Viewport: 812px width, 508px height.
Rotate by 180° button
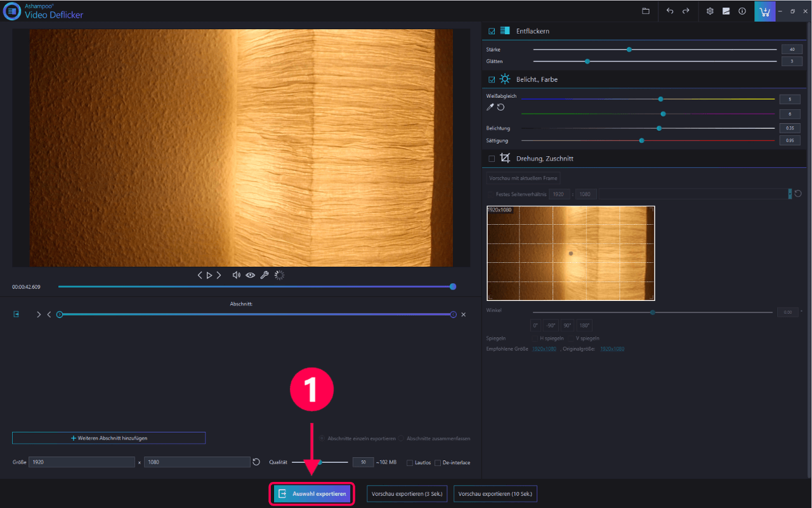click(x=584, y=325)
